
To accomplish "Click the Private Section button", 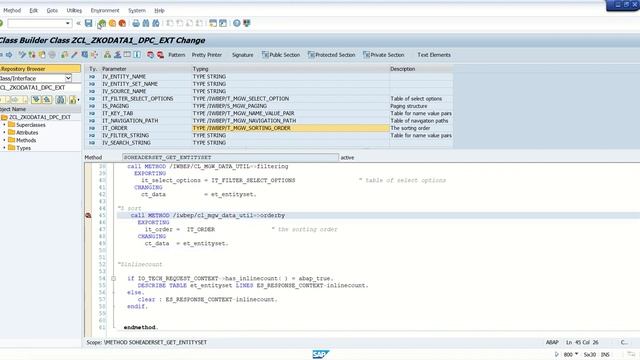I will [x=384, y=55].
